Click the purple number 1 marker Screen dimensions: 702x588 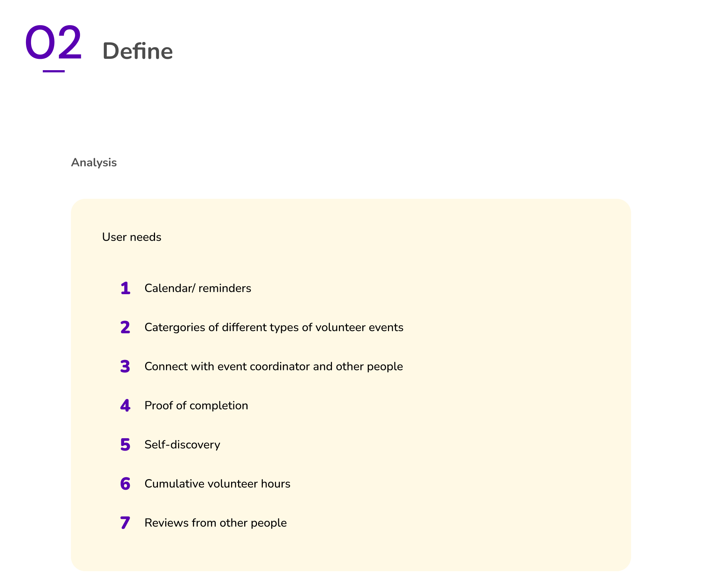[x=125, y=288]
